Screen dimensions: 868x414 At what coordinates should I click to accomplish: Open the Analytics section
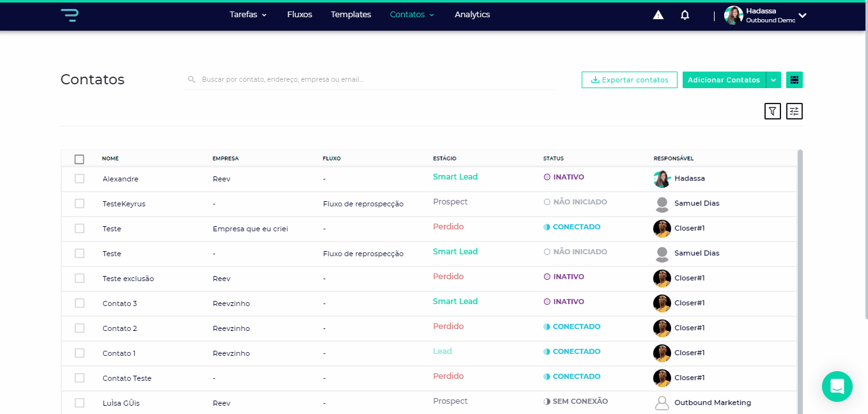coord(472,15)
